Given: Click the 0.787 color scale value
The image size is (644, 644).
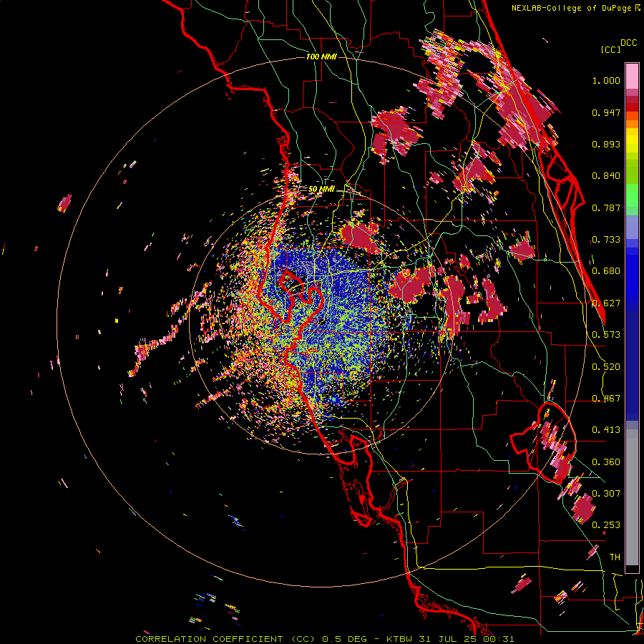Looking at the screenshot, I should pyautogui.click(x=606, y=208).
